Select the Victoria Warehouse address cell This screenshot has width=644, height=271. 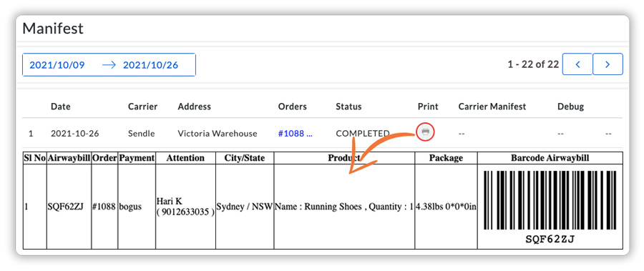218,134
